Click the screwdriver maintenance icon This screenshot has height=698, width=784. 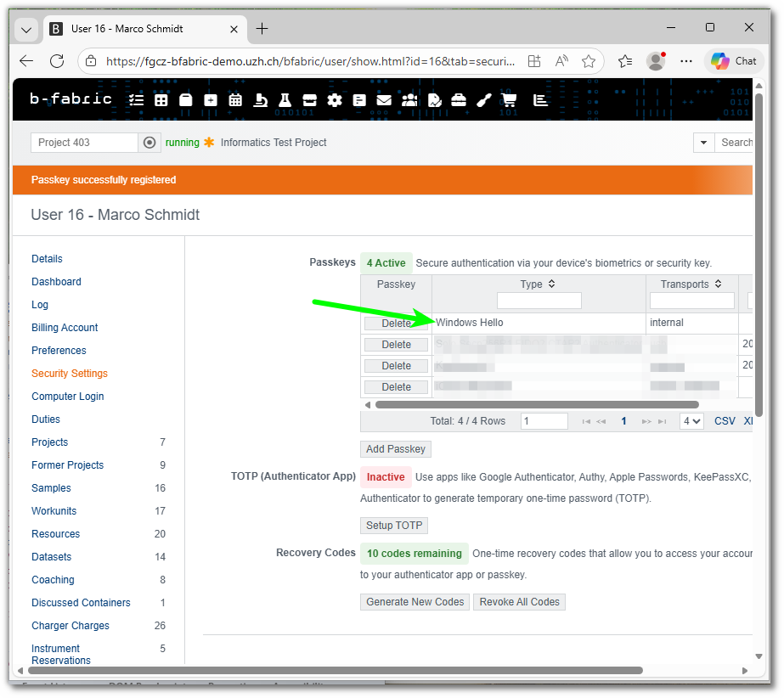tap(483, 100)
